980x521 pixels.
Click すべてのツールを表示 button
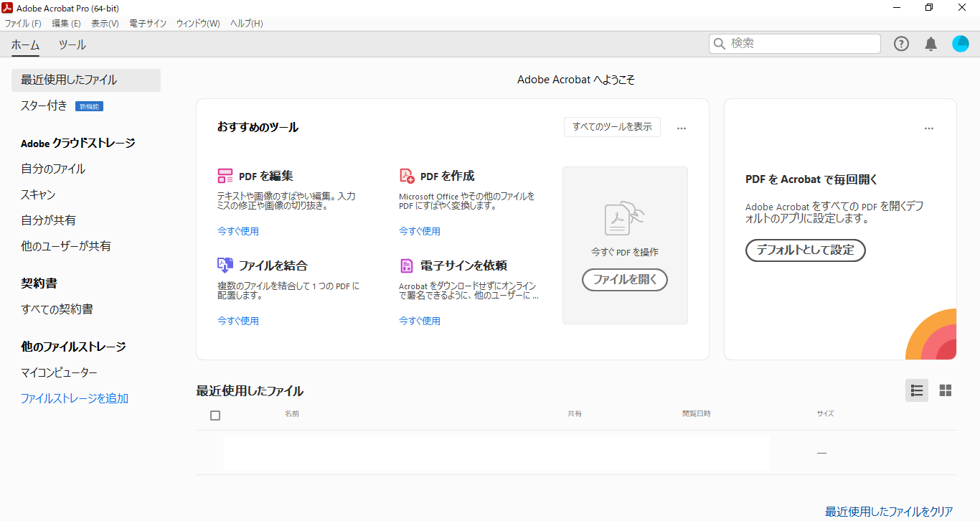point(612,127)
